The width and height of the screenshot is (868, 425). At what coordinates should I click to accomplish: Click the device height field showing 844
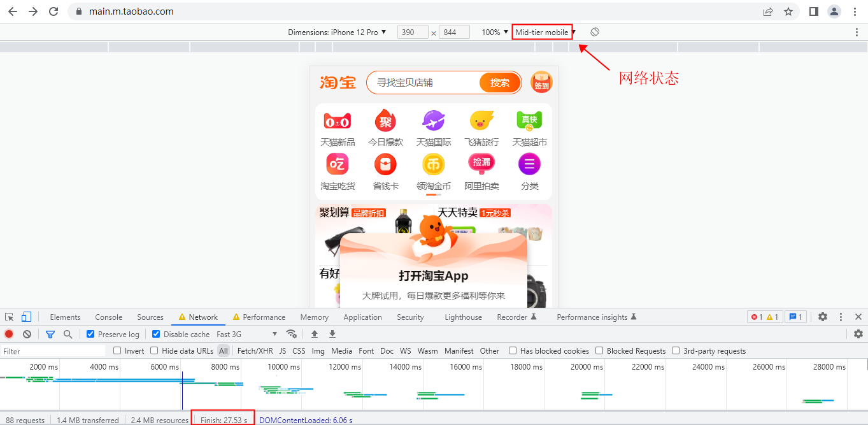point(455,32)
